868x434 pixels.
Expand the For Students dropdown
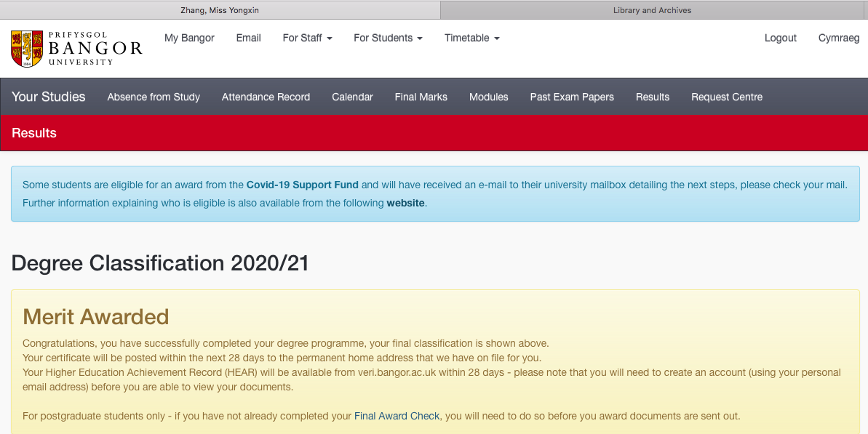point(388,38)
